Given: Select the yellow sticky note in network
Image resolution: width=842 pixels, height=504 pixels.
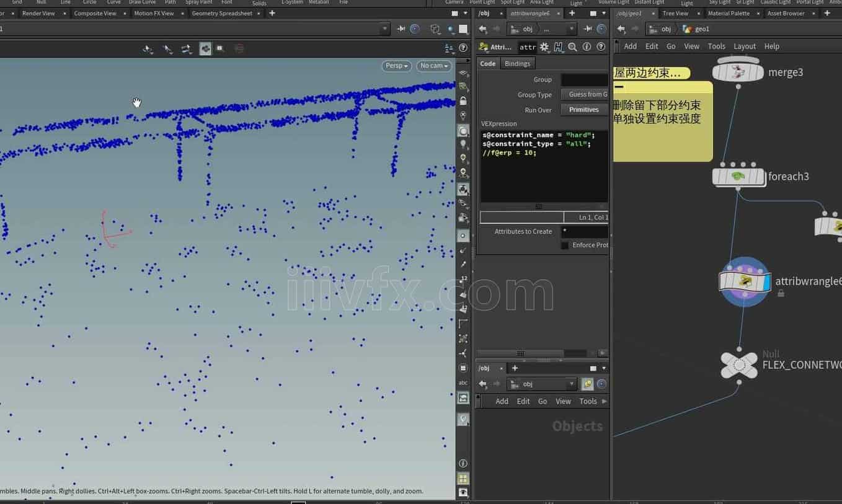Looking at the screenshot, I should pos(662,121).
